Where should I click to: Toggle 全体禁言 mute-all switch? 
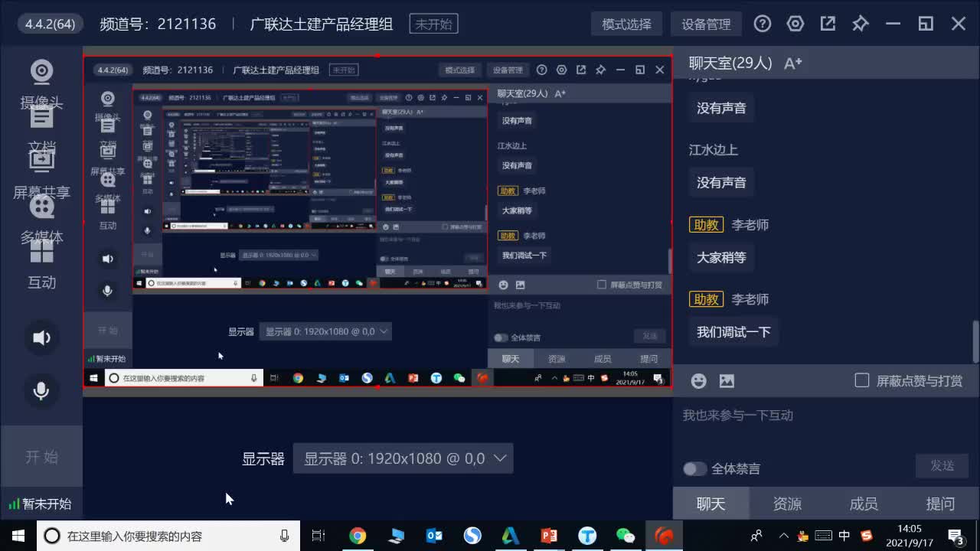[695, 468]
